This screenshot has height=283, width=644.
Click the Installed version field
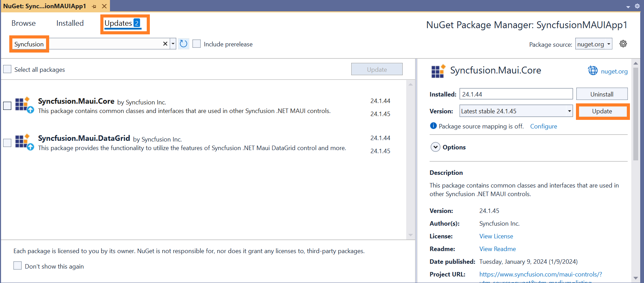(x=516, y=94)
